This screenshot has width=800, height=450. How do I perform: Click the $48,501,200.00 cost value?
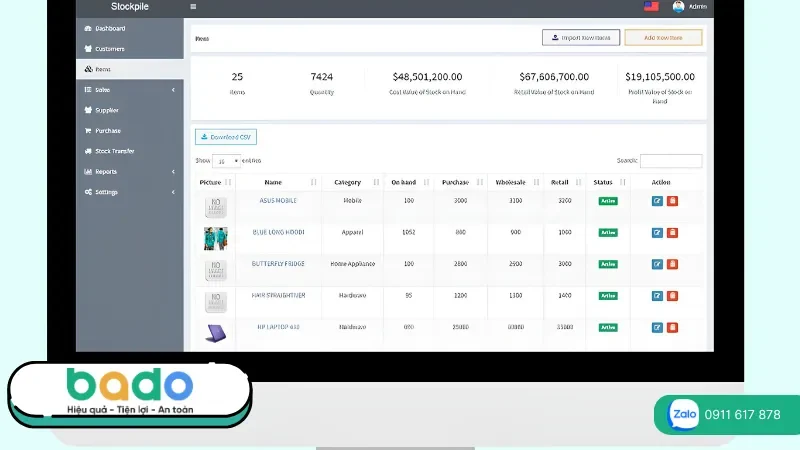tap(428, 77)
